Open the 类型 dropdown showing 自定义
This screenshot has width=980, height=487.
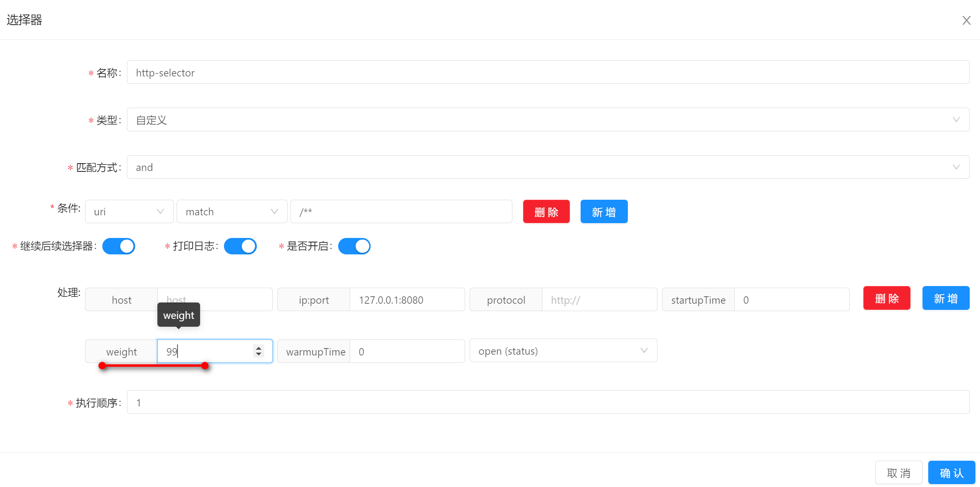(x=548, y=120)
